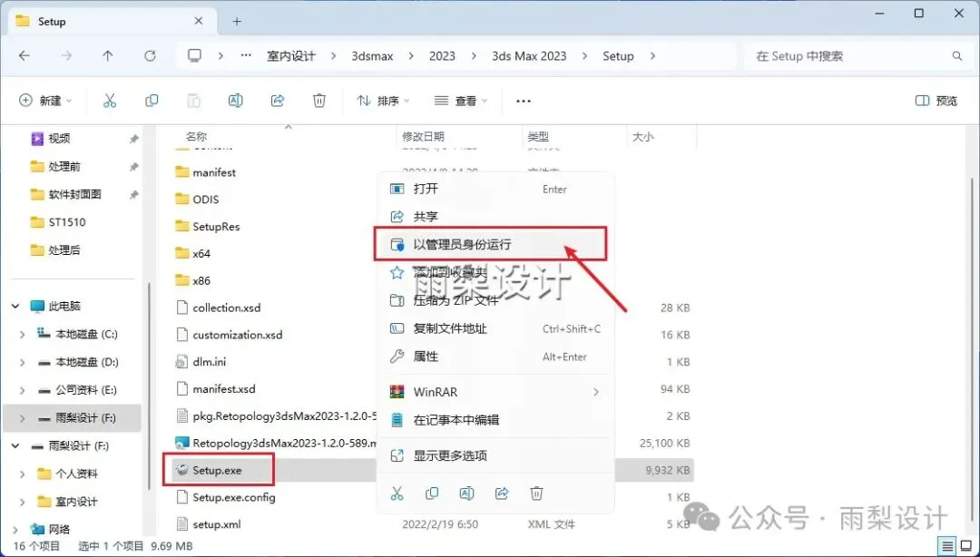Toggle the 预览 preview pane
This screenshot has height=557, width=980.
tap(936, 101)
